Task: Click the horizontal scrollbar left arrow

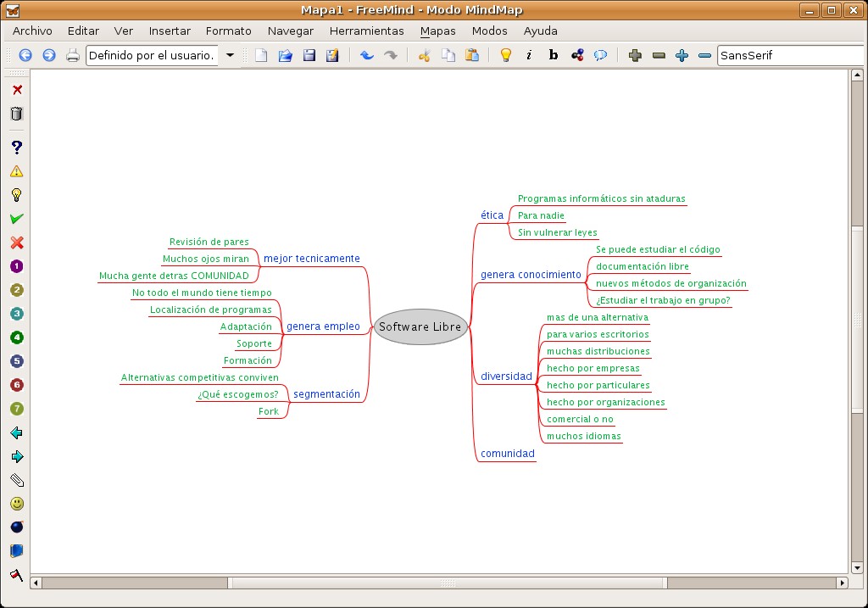Action: [36, 583]
